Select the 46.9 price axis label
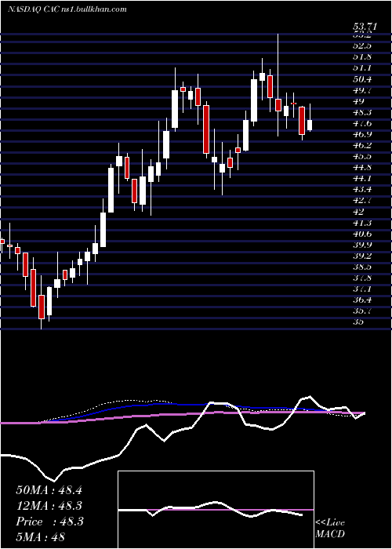This screenshot has width=392, height=549. click(364, 134)
